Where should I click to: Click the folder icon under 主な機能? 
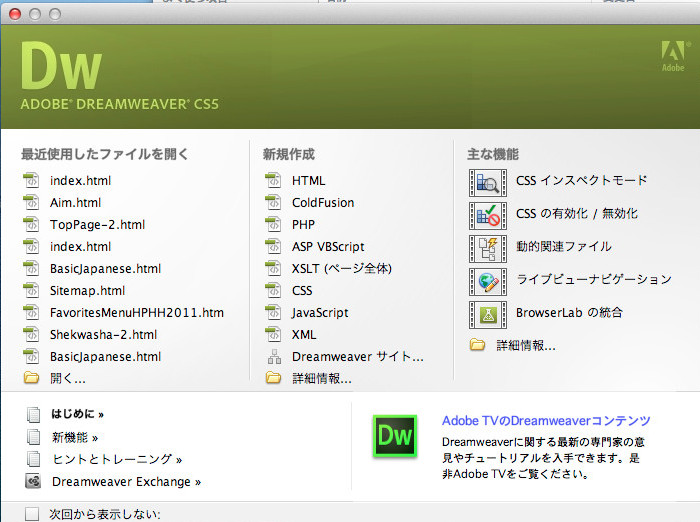(x=477, y=345)
